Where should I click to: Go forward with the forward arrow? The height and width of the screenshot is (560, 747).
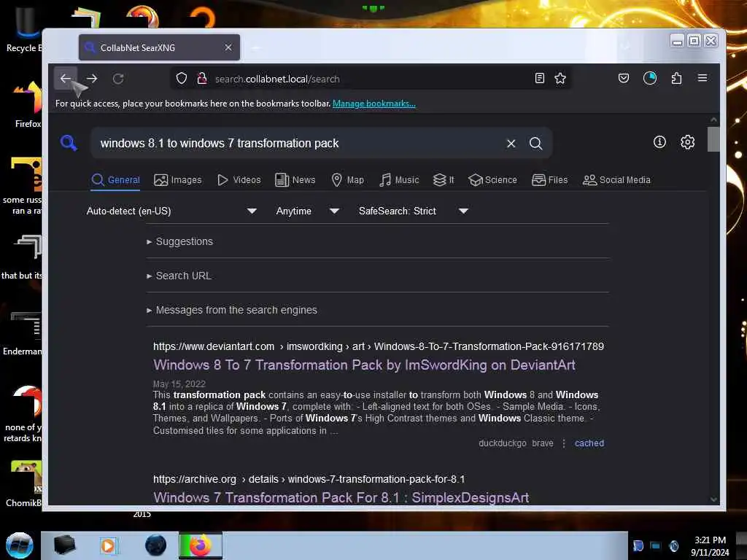point(92,79)
